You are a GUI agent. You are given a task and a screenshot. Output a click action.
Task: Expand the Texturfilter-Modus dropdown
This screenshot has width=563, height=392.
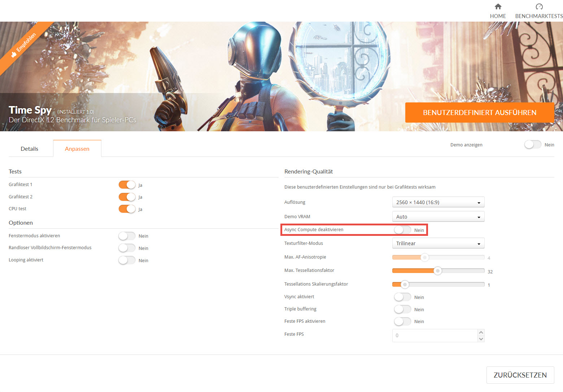(x=438, y=243)
